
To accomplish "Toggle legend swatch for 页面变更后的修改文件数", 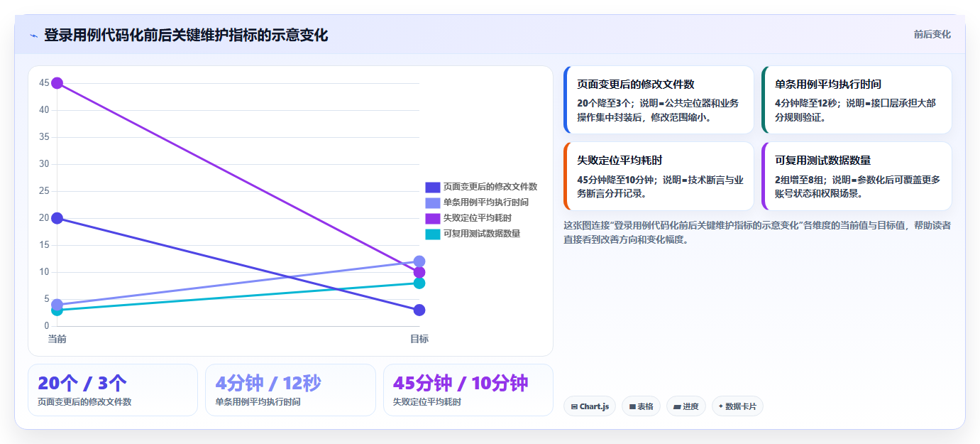I will (433, 187).
